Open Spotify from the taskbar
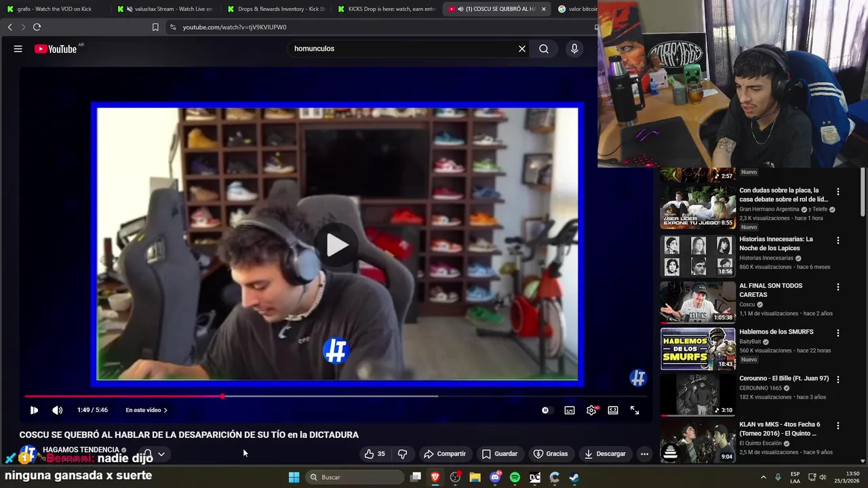868x488 pixels. pos(515,477)
